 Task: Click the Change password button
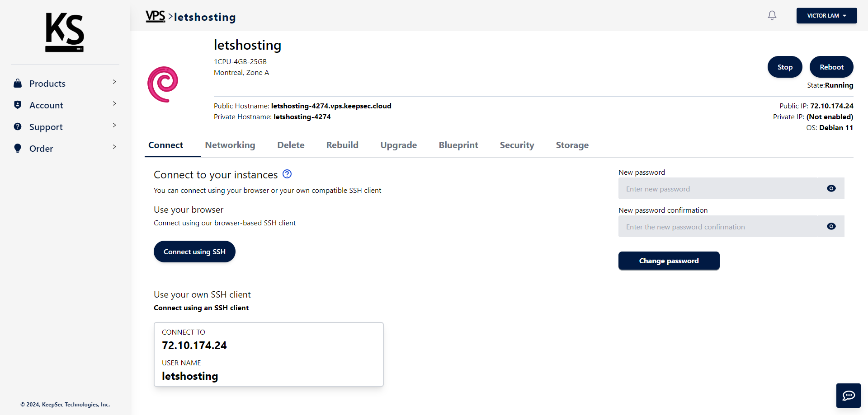(669, 261)
